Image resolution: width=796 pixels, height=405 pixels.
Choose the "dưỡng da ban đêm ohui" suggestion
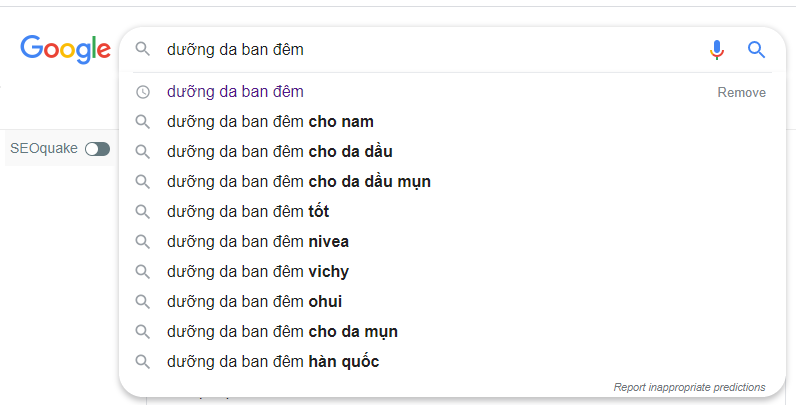pyautogui.click(x=255, y=302)
